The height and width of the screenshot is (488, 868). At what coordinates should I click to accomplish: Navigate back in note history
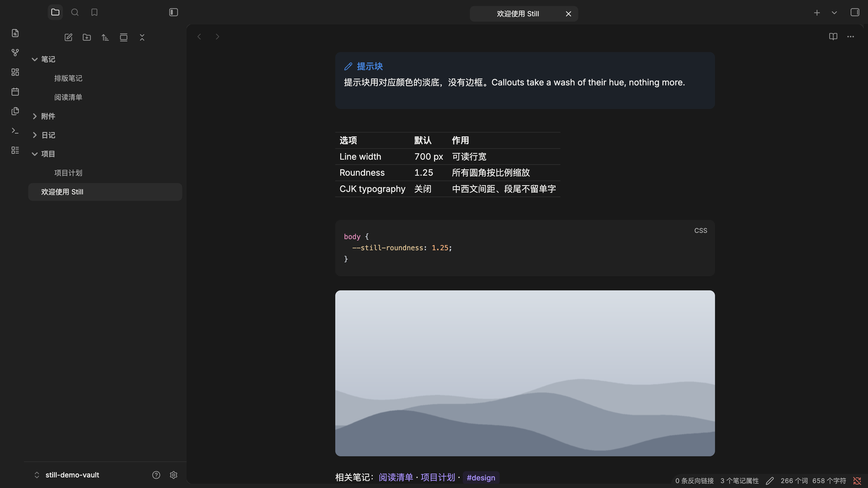[199, 36]
